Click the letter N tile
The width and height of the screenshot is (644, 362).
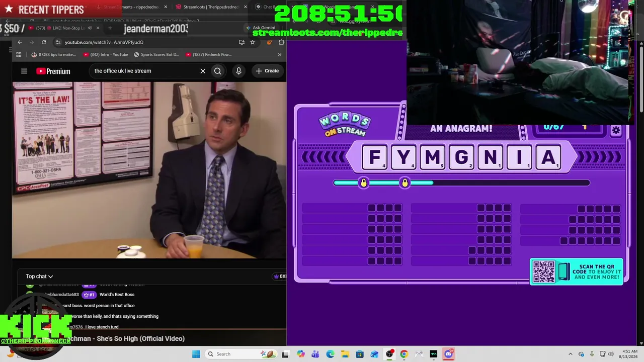click(491, 157)
